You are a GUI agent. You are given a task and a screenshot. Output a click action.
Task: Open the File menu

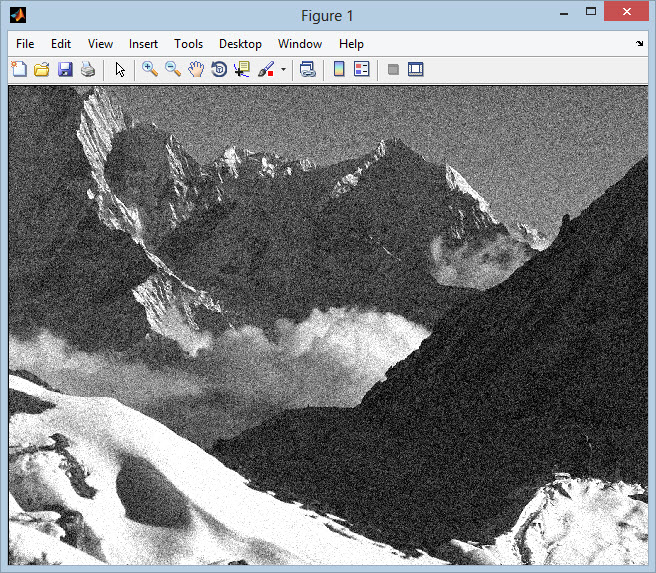coord(25,44)
